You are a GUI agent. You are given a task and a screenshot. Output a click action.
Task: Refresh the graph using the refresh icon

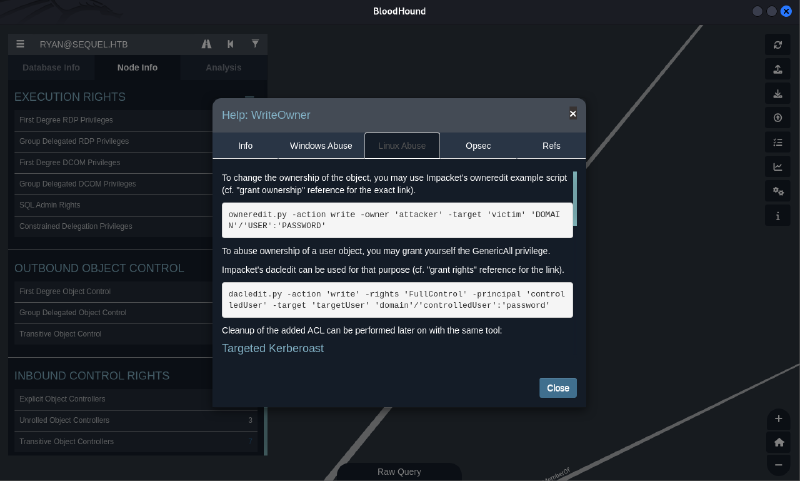pos(778,45)
